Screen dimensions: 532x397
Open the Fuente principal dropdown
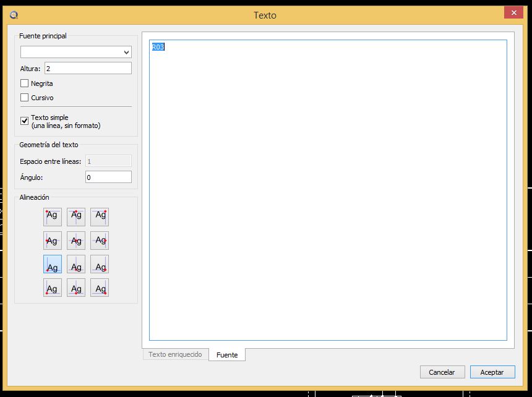tap(76, 52)
